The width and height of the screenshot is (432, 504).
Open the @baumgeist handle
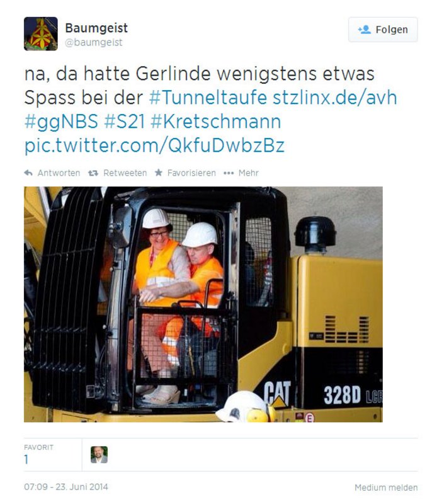93,42
